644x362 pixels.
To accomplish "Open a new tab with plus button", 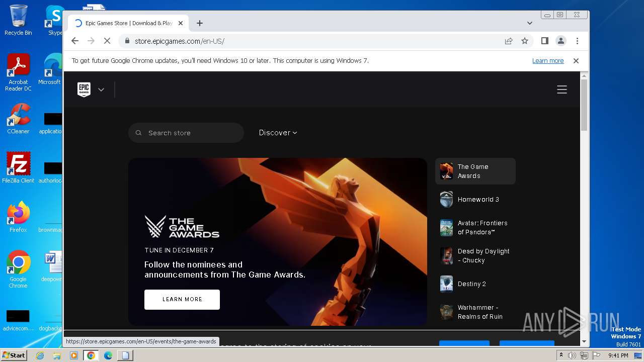I will click(200, 23).
